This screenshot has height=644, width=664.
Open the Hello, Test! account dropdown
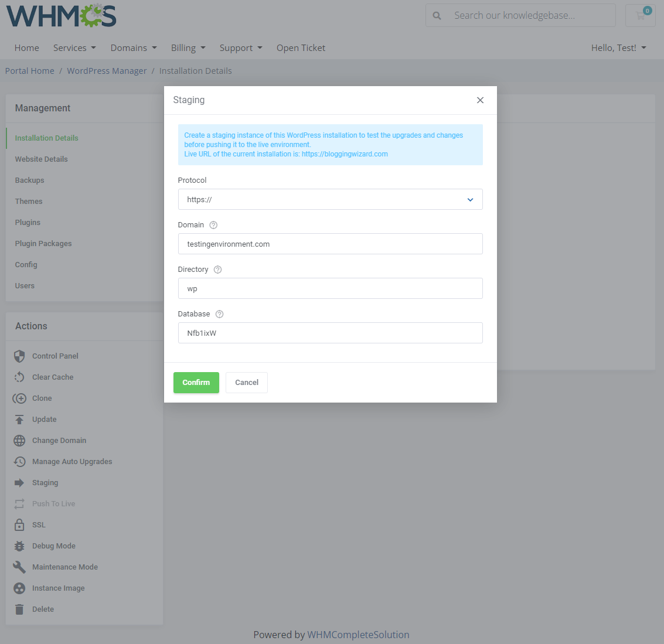tap(619, 48)
